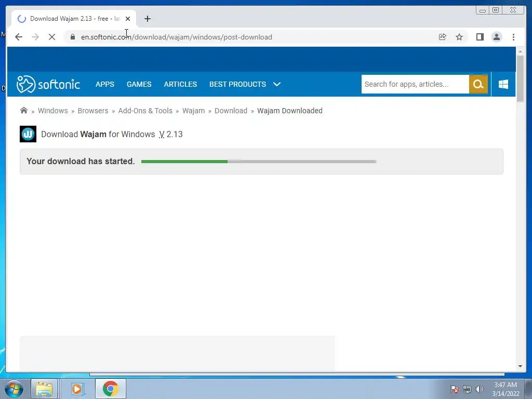Open the Windows breadcrumb link
This screenshot has width=532, height=399.
click(52, 111)
